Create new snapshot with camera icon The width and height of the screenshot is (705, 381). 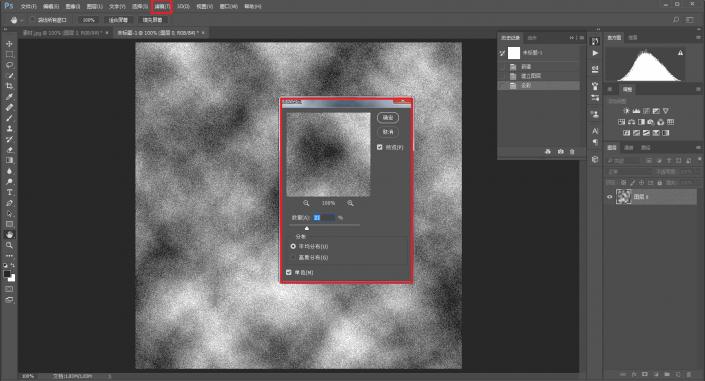[560, 152]
